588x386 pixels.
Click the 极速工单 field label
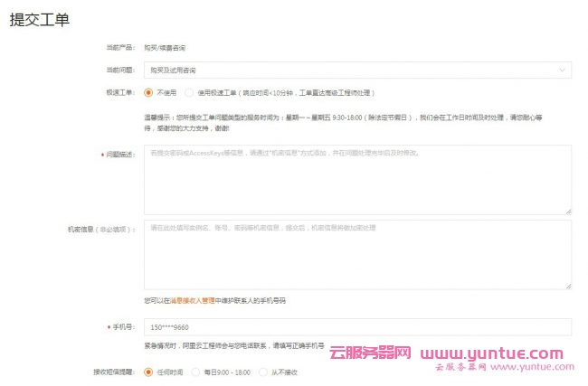pyautogui.click(x=119, y=92)
